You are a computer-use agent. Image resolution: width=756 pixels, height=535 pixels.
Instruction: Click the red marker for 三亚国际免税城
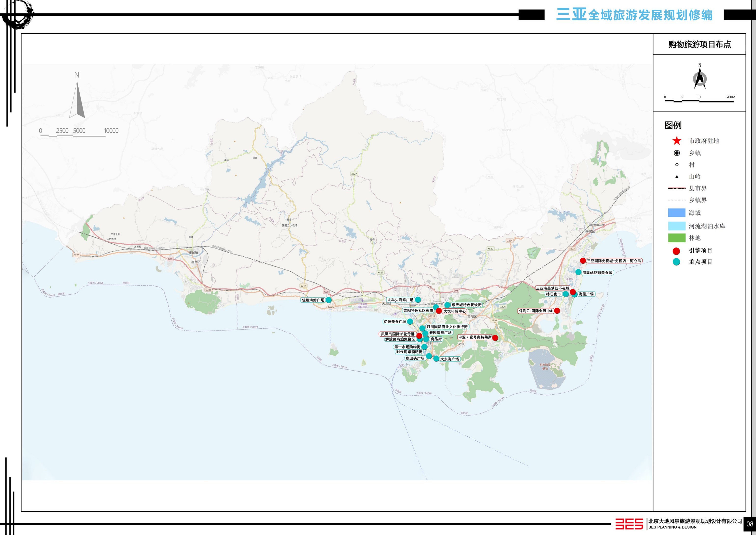(583, 260)
